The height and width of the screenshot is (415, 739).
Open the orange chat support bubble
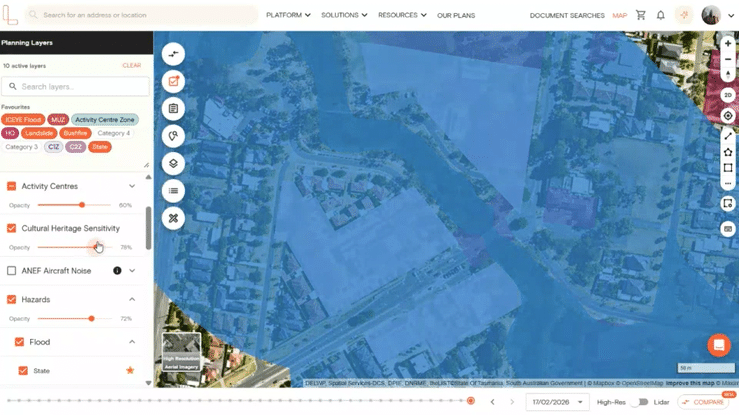(x=719, y=345)
